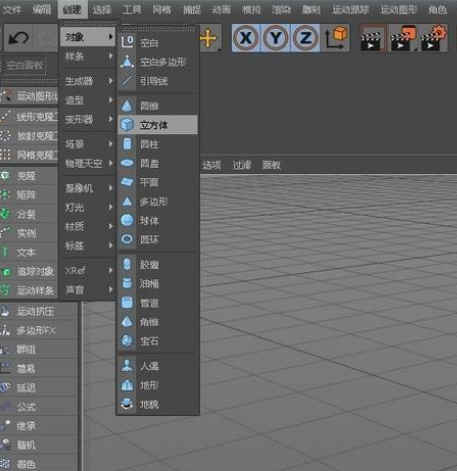
Task: Select the move tool cross icon
Action: [x=209, y=38]
